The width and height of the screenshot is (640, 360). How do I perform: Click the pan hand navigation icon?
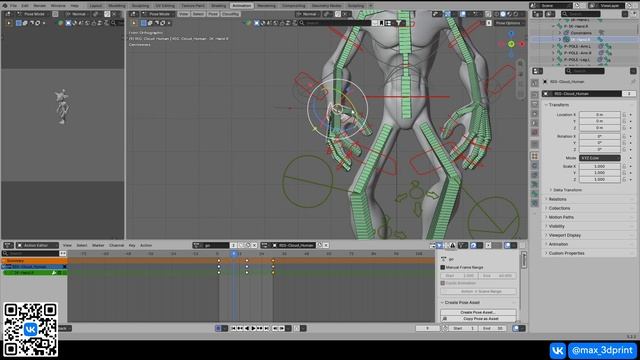[520, 74]
